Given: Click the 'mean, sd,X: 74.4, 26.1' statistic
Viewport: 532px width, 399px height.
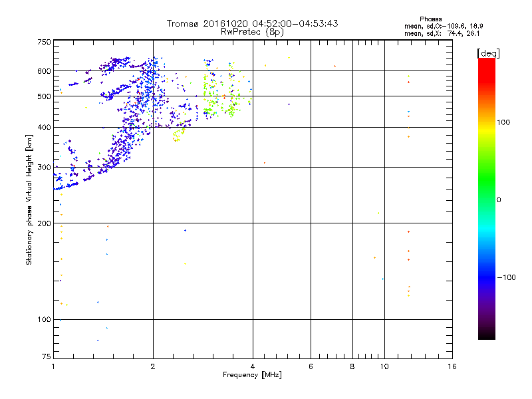Looking at the screenshot, I should tap(442, 33).
